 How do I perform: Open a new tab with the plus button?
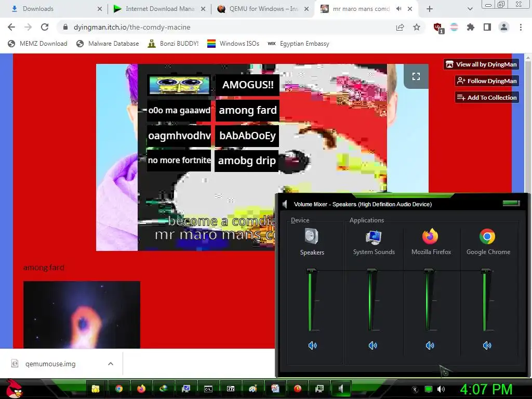coord(430,9)
